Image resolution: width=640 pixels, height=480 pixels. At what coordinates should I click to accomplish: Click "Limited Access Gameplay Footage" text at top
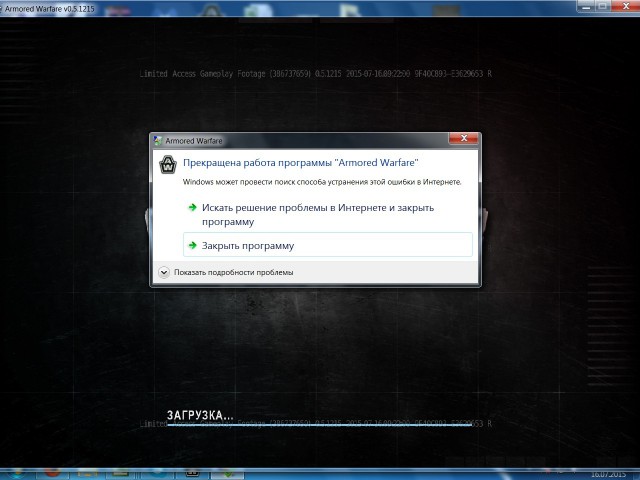pos(315,74)
